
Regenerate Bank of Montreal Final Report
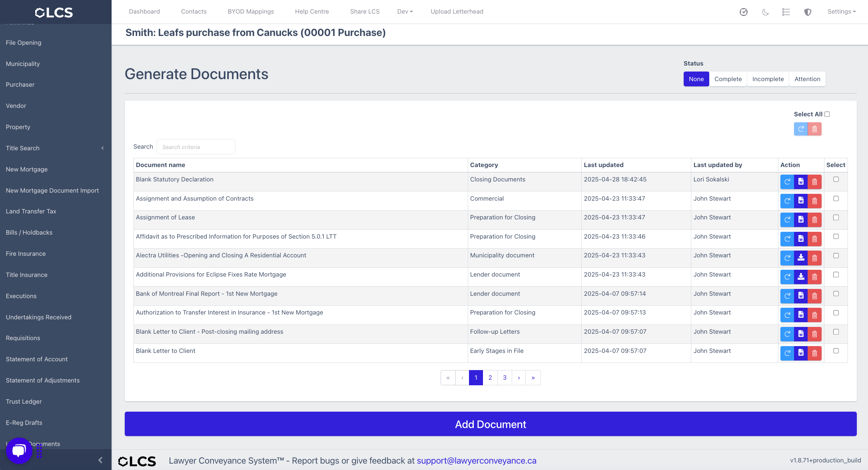pyautogui.click(x=787, y=296)
